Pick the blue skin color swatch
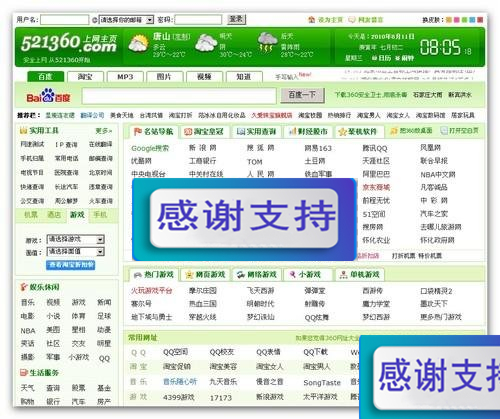500x419 pixels. pyautogui.click(x=472, y=20)
